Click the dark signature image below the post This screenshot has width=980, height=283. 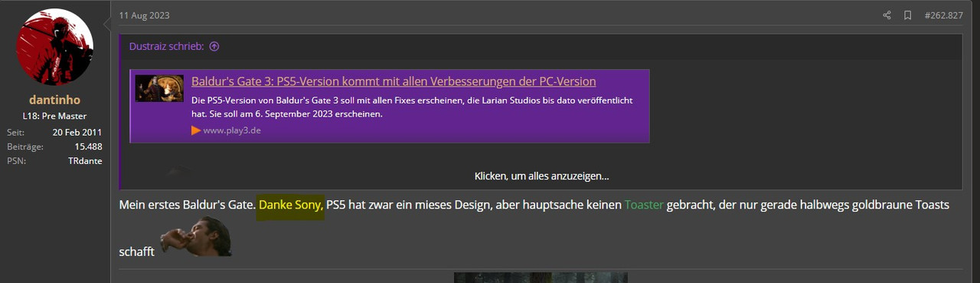click(541, 278)
